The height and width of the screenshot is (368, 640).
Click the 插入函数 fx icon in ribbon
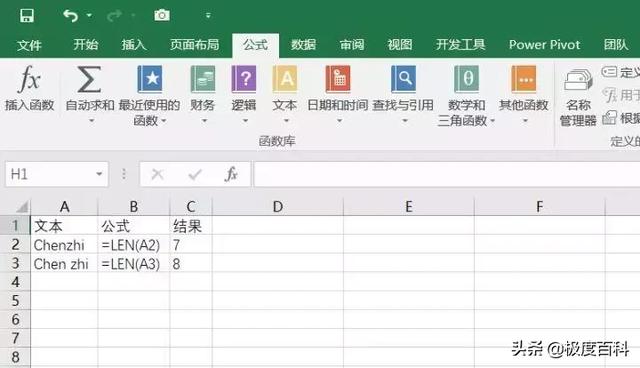[x=29, y=79]
